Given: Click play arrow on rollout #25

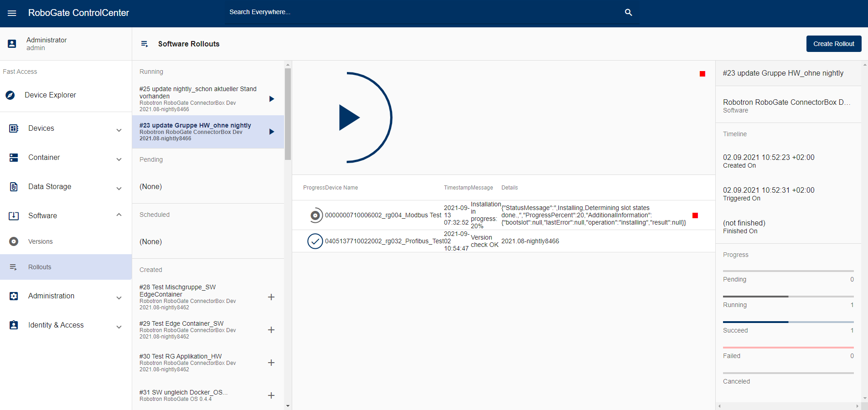Looking at the screenshot, I should [272, 99].
